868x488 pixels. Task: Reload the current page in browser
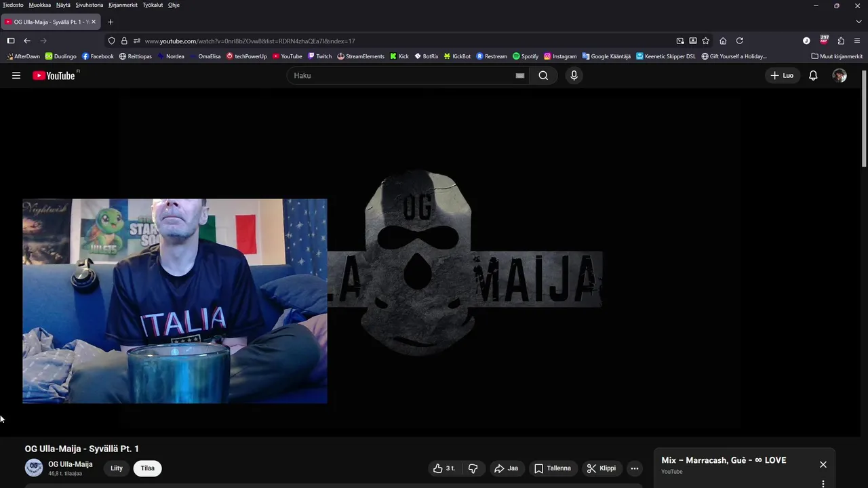[740, 41]
